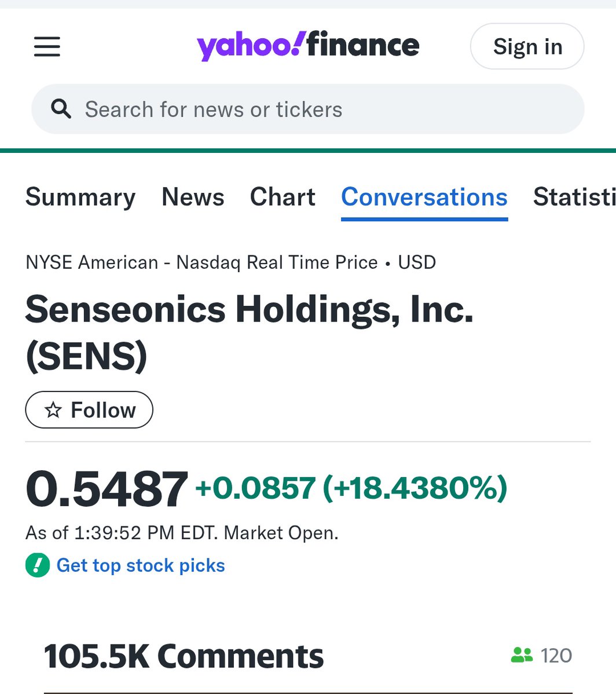Open the hamburger navigation menu
The width and height of the screenshot is (616, 695).
47,46
